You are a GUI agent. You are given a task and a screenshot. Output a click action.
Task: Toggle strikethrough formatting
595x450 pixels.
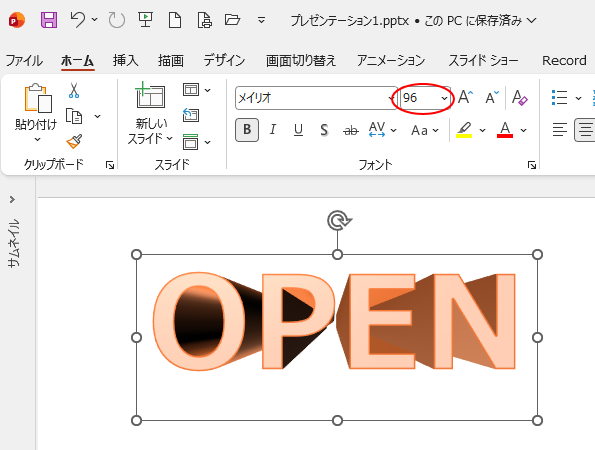350,131
